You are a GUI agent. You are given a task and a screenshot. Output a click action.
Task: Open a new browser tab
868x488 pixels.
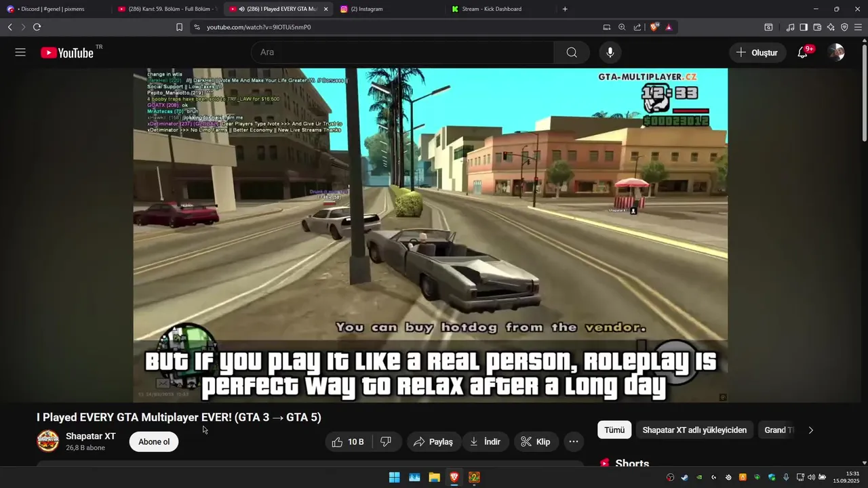click(565, 9)
